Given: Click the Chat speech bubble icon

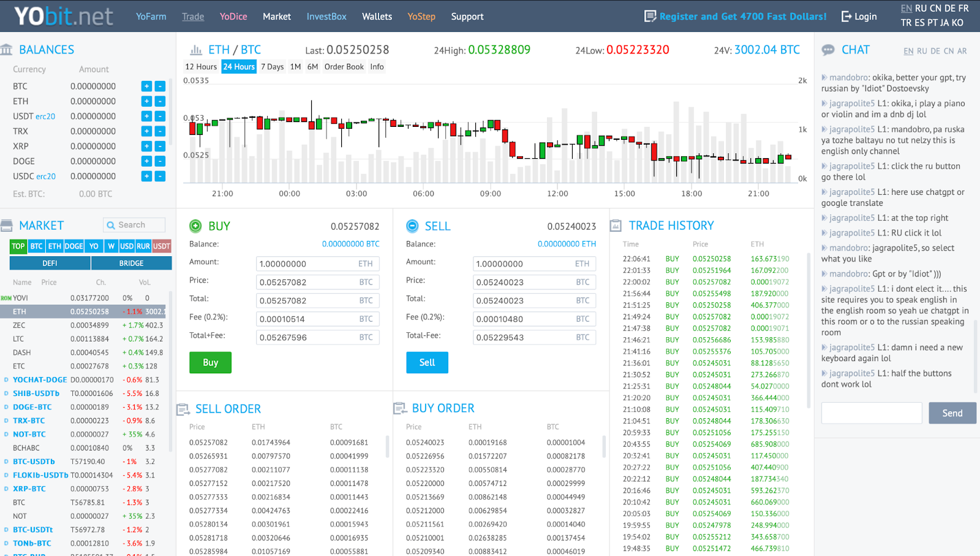Looking at the screenshot, I should coord(828,50).
